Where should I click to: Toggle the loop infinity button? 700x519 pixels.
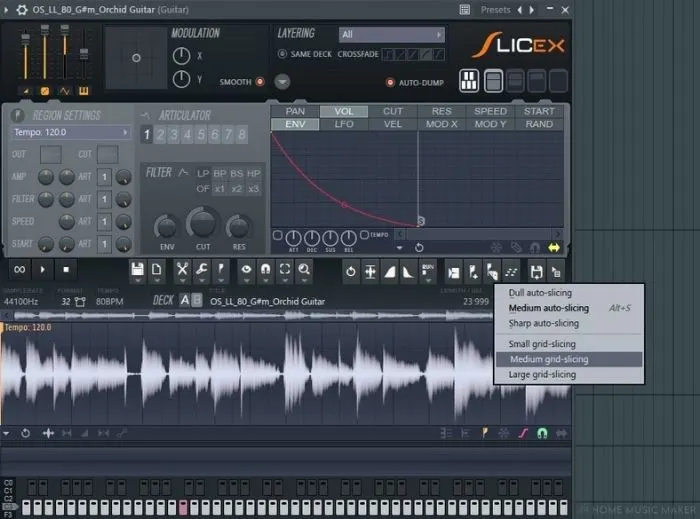(x=19, y=270)
